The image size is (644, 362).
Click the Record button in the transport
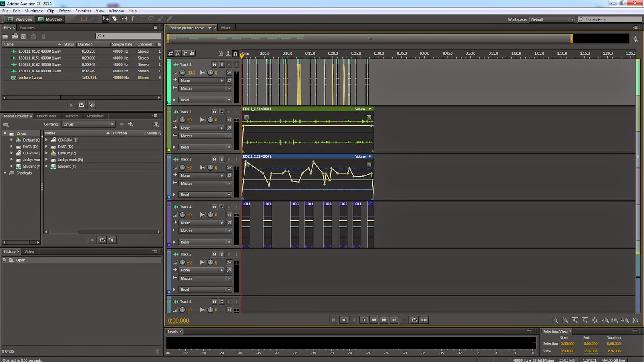(404, 320)
